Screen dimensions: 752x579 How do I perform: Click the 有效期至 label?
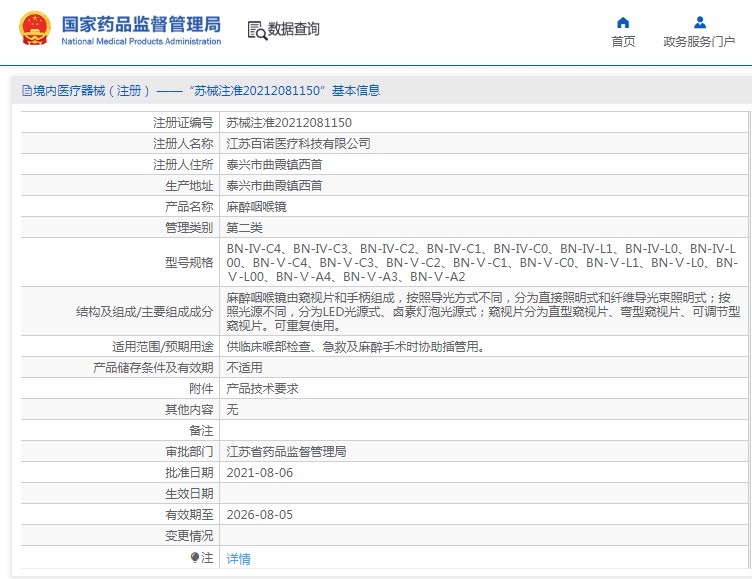click(x=189, y=515)
